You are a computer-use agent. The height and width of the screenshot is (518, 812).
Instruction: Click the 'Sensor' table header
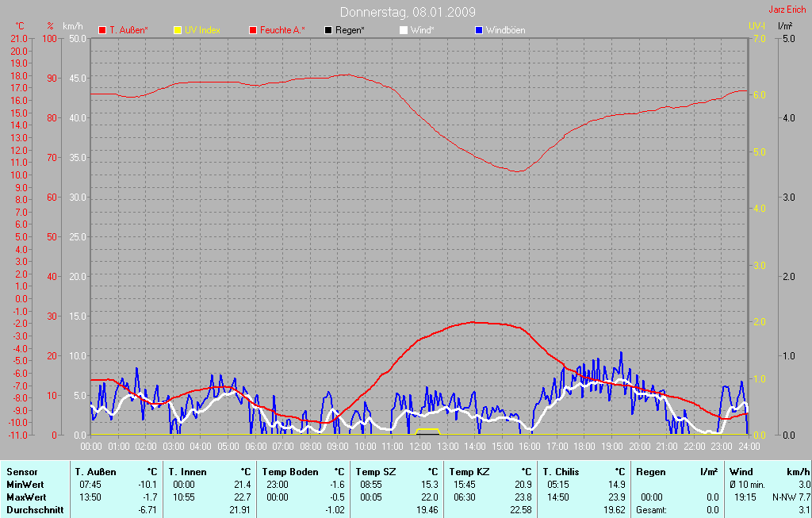point(22,472)
